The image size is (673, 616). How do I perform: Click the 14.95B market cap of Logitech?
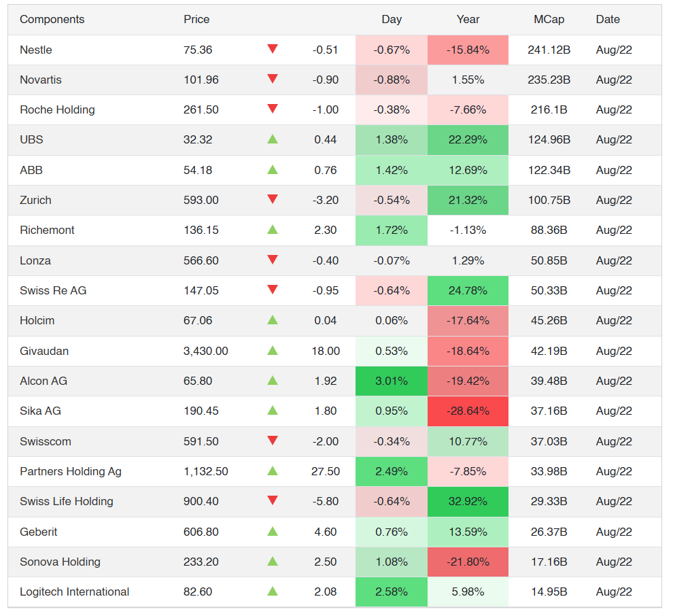[x=549, y=592]
